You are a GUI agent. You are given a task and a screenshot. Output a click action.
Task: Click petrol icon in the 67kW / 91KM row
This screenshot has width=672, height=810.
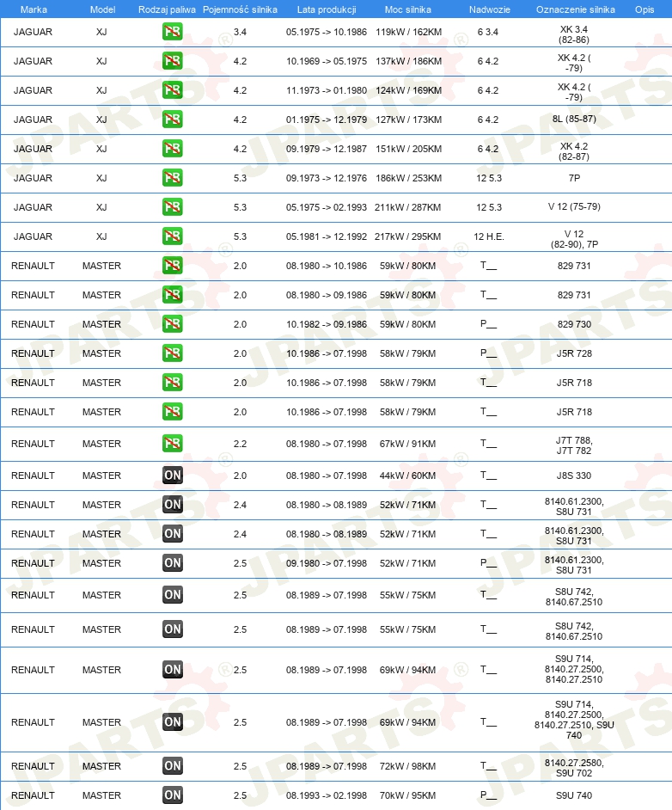pyautogui.click(x=173, y=443)
